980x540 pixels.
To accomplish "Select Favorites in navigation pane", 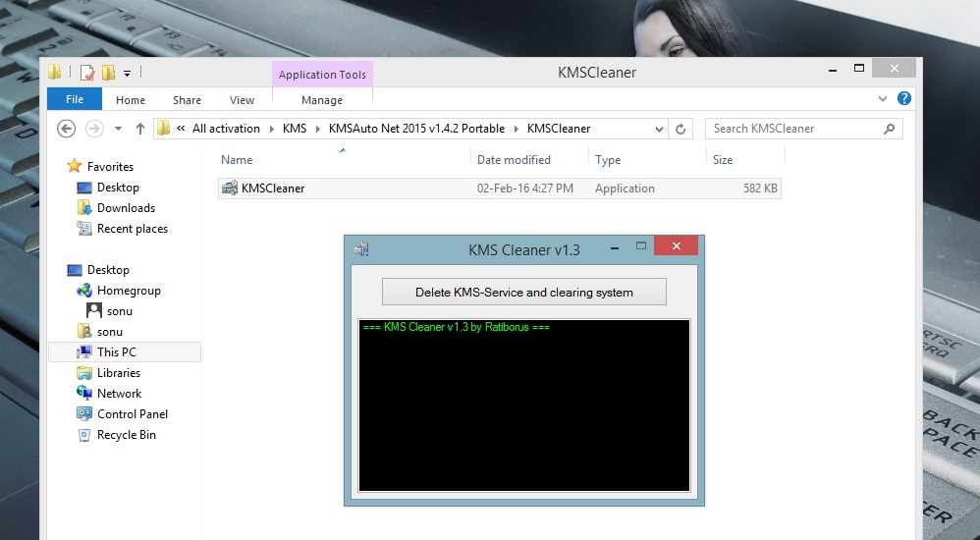I will click(110, 167).
